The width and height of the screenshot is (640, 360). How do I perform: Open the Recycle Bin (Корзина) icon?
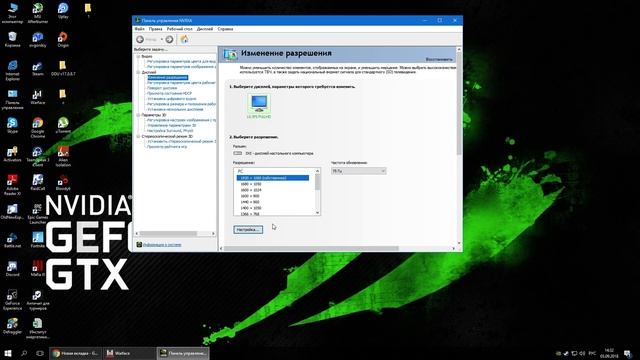[x=12, y=40]
